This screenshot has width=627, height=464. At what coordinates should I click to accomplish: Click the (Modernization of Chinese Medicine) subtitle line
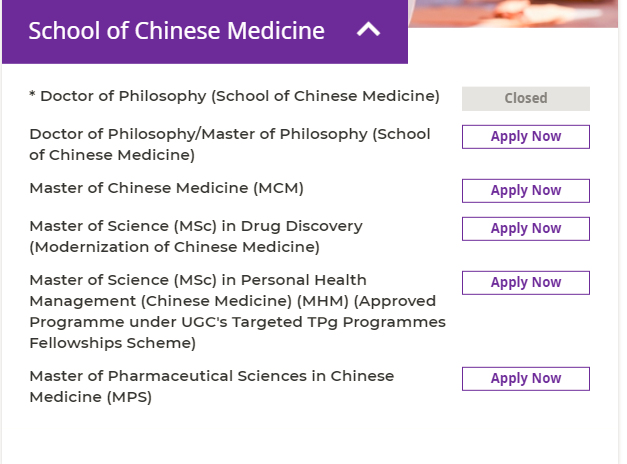pyautogui.click(x=175, y=247)
